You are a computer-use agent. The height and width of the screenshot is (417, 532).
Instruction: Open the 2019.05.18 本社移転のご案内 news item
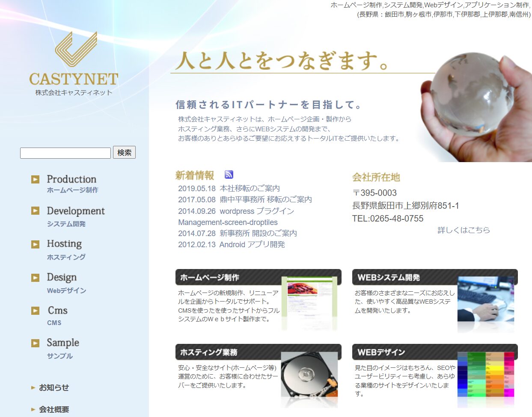click(229, 188)
